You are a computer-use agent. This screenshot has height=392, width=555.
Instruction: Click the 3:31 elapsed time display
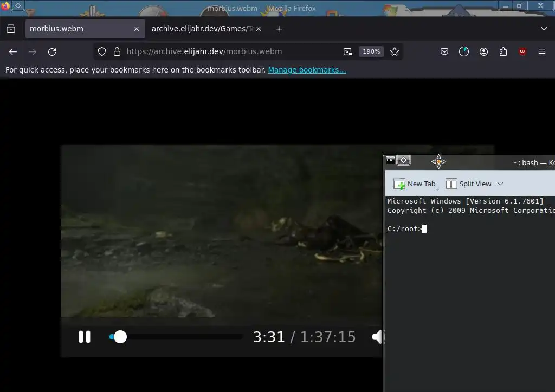(269, 337)
